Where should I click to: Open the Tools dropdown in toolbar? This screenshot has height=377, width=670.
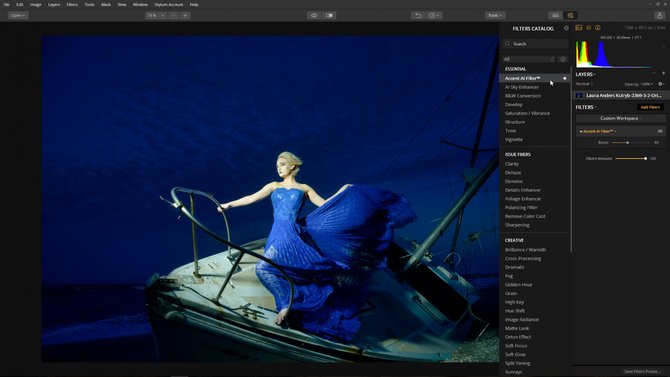tap(495, 15)
